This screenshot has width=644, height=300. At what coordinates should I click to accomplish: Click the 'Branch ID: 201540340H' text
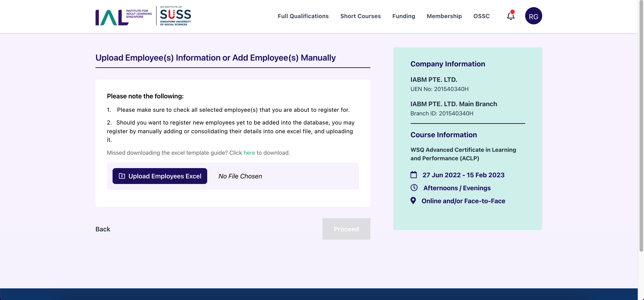(442, 113)
